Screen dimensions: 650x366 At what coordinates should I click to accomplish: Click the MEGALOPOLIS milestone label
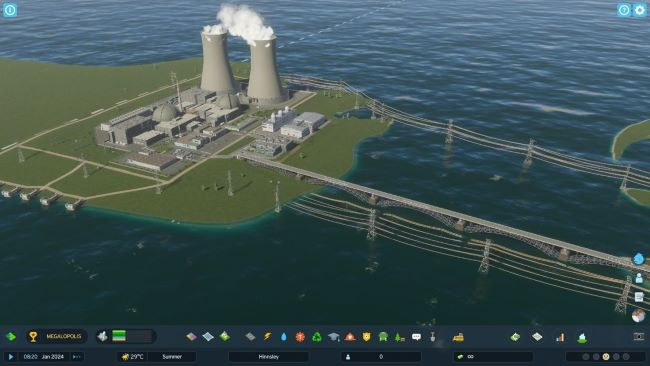tap(64, 337)
